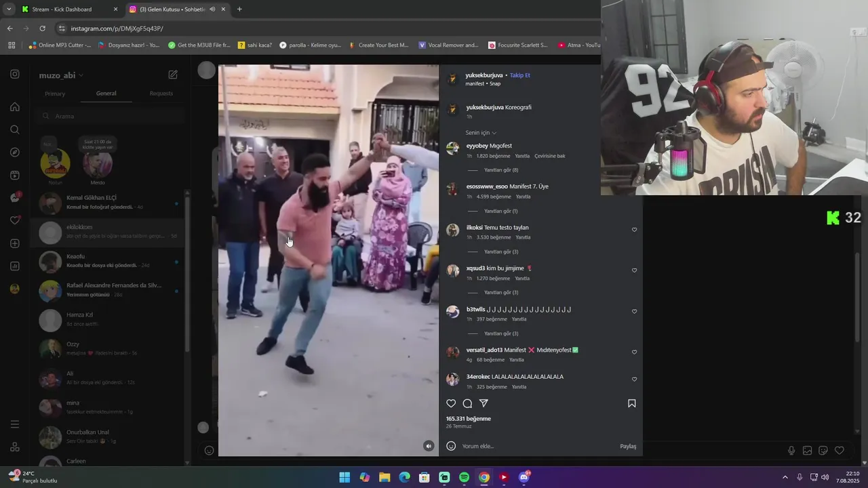The height and width of the screenshot is (488, 868).
Task: Like the comment by b3twlls
Action: click(634, 312)
